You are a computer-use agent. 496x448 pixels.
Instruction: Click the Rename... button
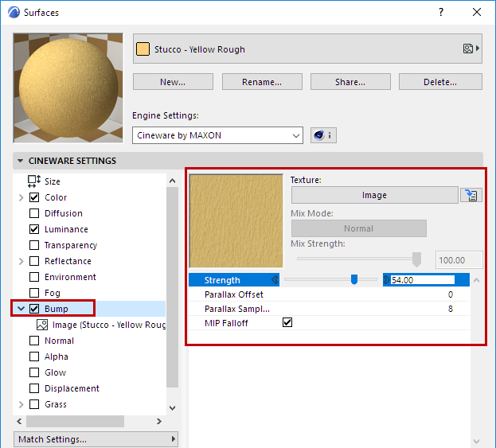coord(262,82)
